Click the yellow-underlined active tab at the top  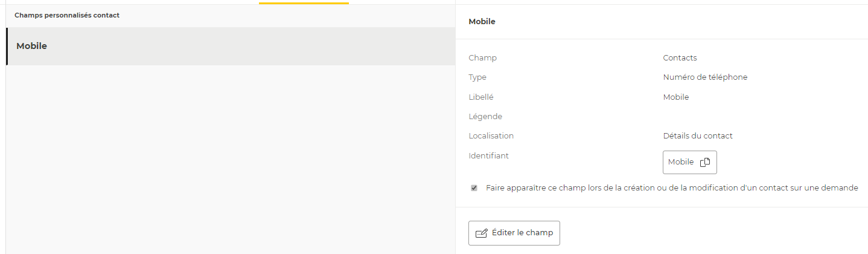(x=304, y=2)
